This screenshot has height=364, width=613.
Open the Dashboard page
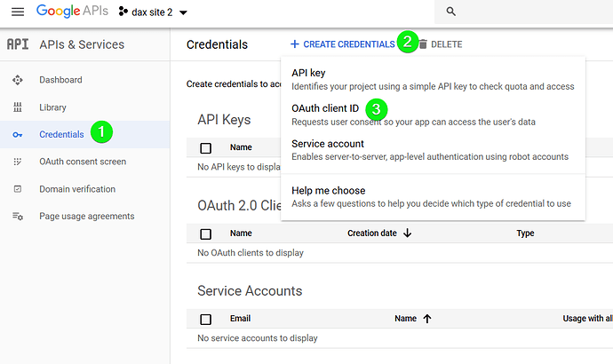tap(60, 80)
